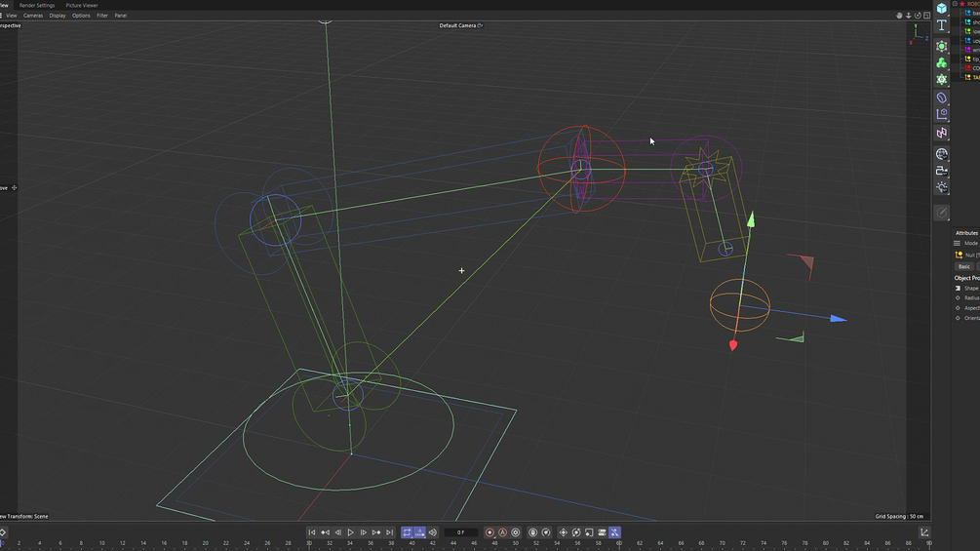980x551 pixels.
Task: Open the deformer objects icon
Action: tap(942, 98)
